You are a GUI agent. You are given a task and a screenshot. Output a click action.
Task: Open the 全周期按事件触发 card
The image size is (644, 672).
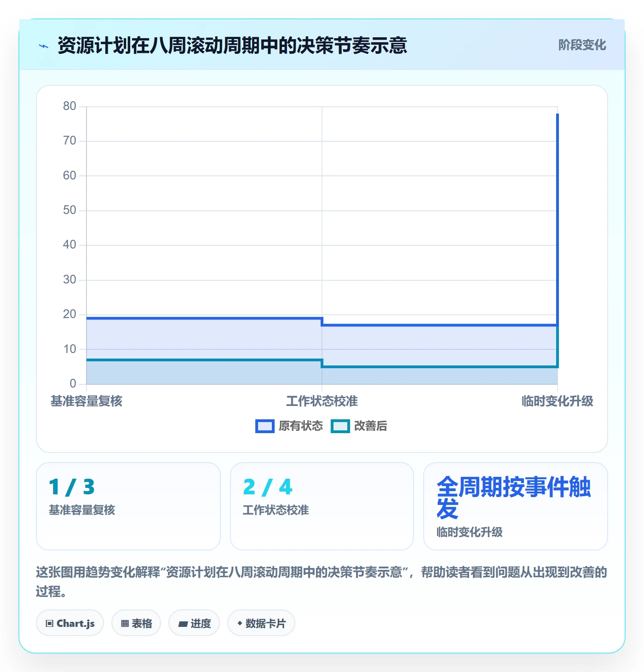point(516,506)
